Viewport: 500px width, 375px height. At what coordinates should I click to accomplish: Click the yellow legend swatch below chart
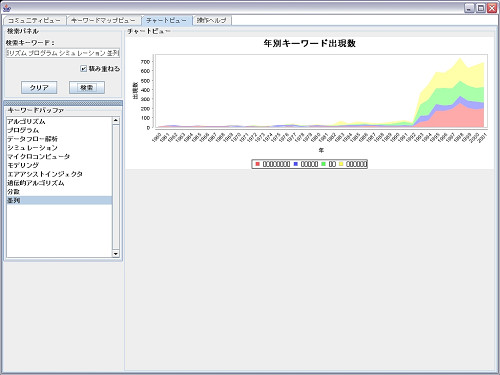341,164
